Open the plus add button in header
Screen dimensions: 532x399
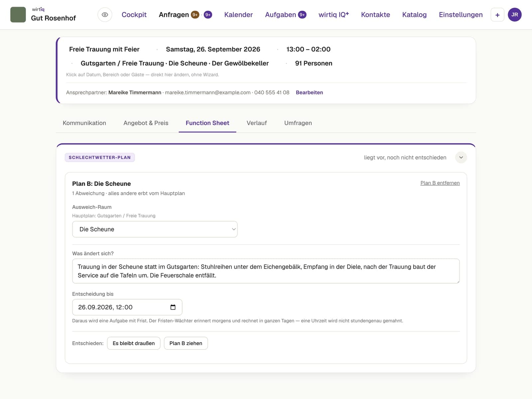click(x=497, y=15)
